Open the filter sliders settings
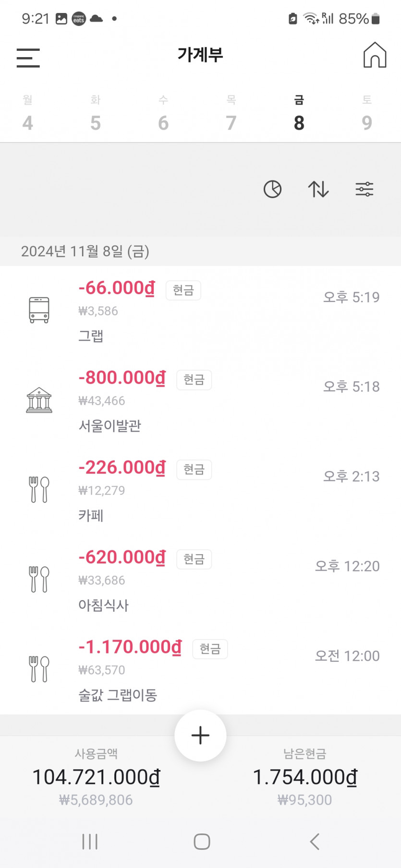This screenshot has height=868, width=401. [364, 189]
